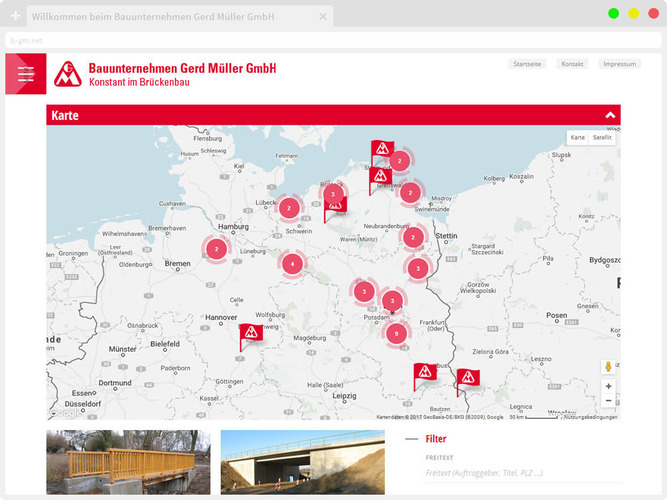Screen dimensions: 667x500
Task: Select the cluster marker showing 9
Action: point(397,334)
